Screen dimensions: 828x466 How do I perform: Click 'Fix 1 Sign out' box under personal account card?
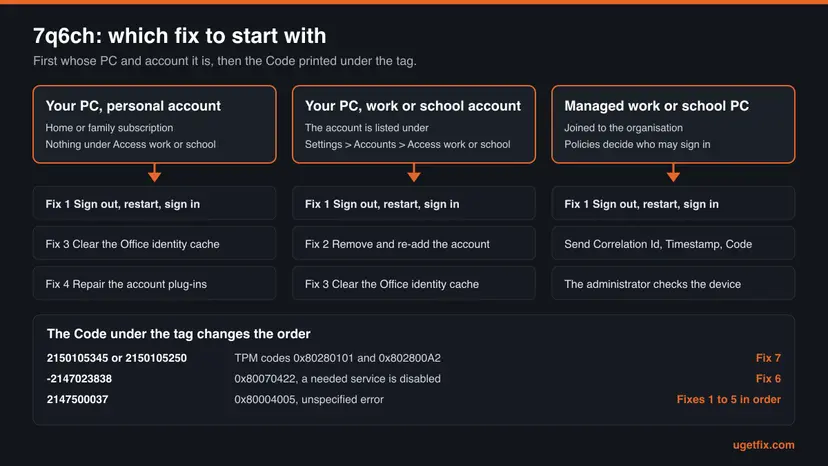(154, 203)
